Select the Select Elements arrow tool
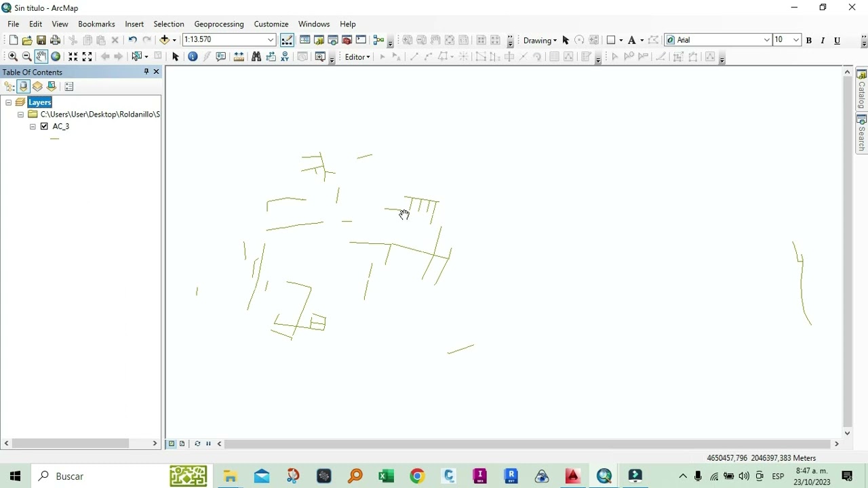This screenshot has width=868, height=488. (x=176, y=57)
